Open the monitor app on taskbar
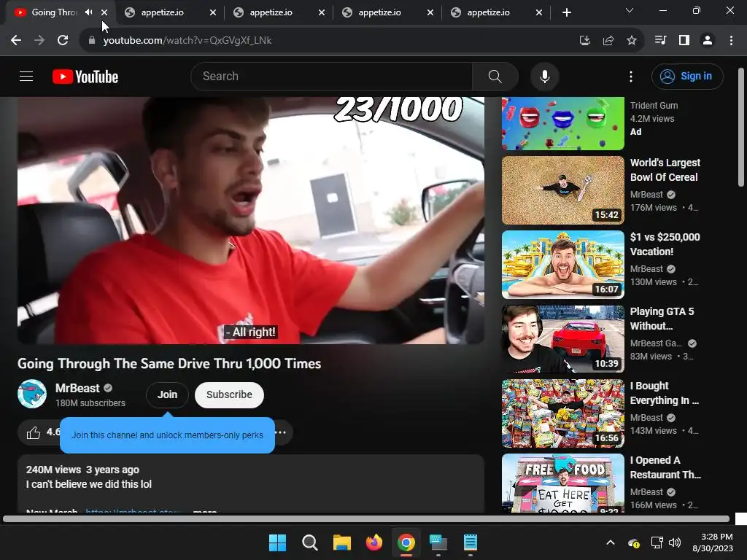The width and height of the screenshot is (747, 560). click(x=438, y=542)
